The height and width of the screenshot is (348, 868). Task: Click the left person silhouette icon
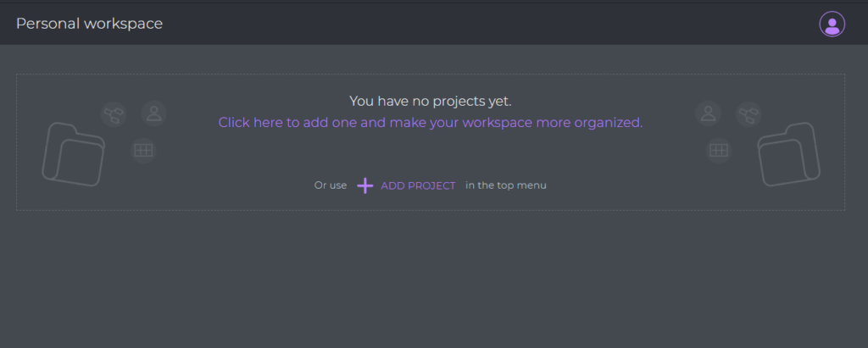(x=154, y=113)
